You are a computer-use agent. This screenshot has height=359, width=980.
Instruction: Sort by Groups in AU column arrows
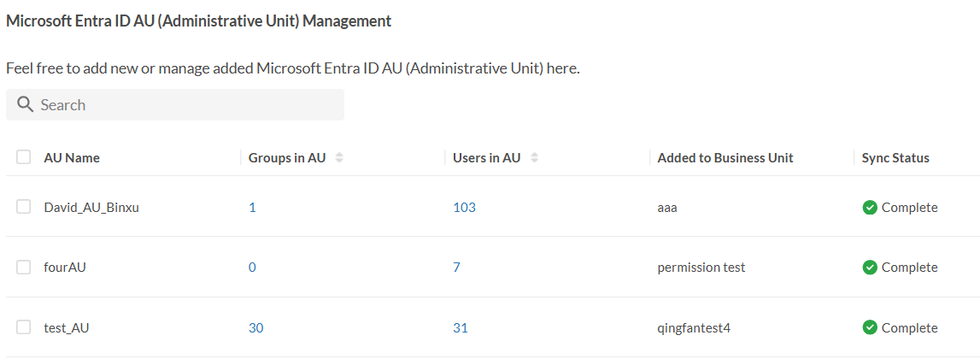click(339, 158)
